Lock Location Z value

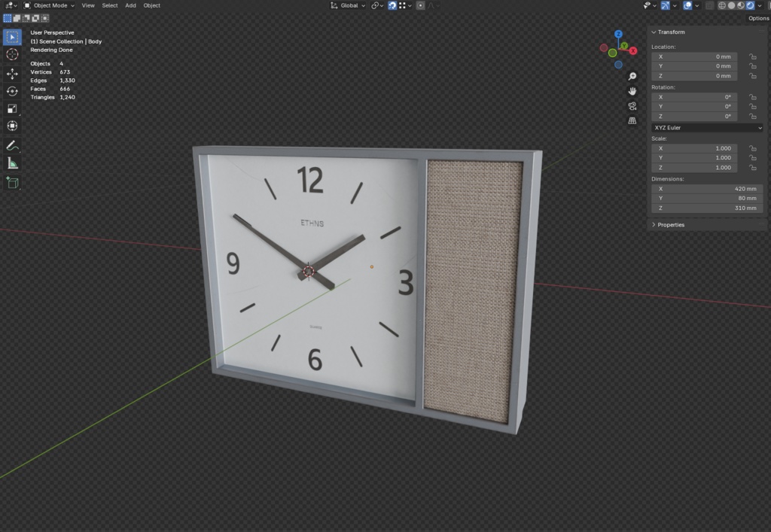753,76
